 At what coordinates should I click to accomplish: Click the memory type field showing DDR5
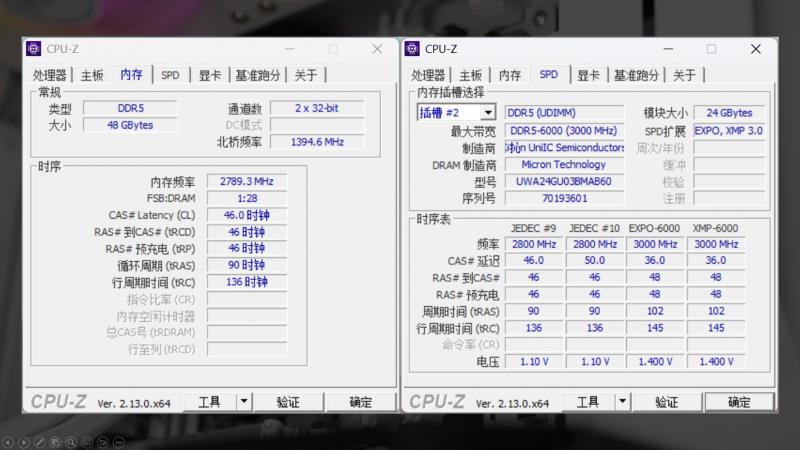coord(131,108)
